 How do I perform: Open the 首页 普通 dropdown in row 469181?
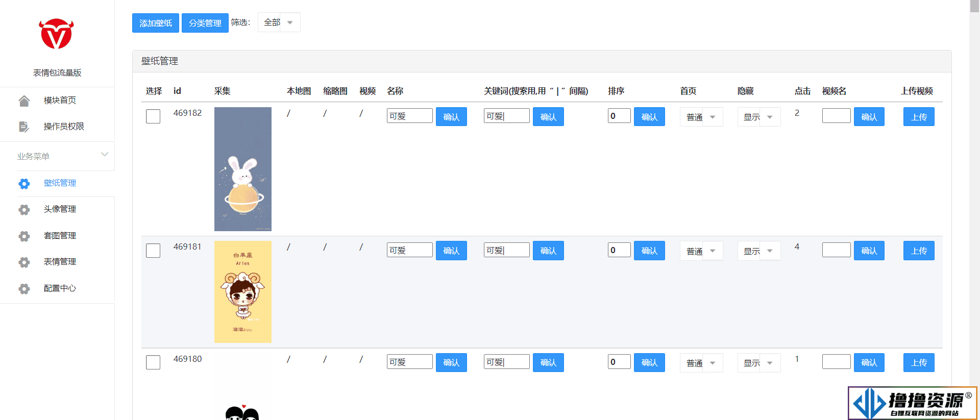701,251
